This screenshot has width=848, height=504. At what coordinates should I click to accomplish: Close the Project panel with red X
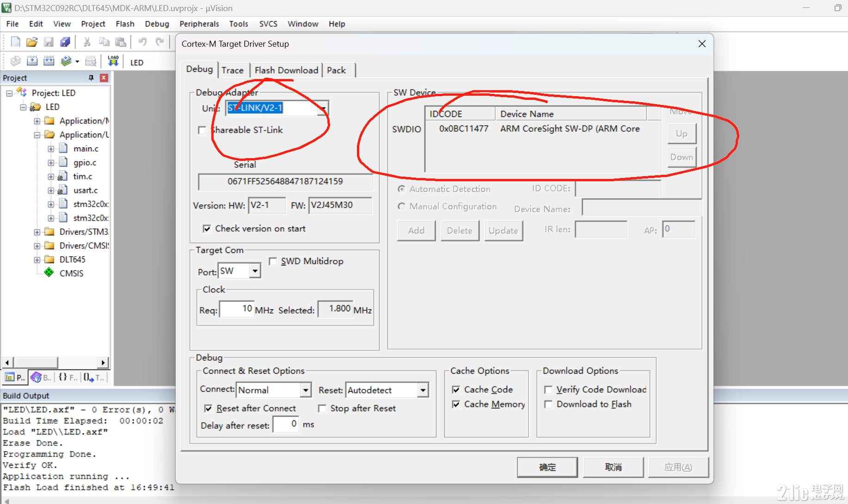click(104, 78)
